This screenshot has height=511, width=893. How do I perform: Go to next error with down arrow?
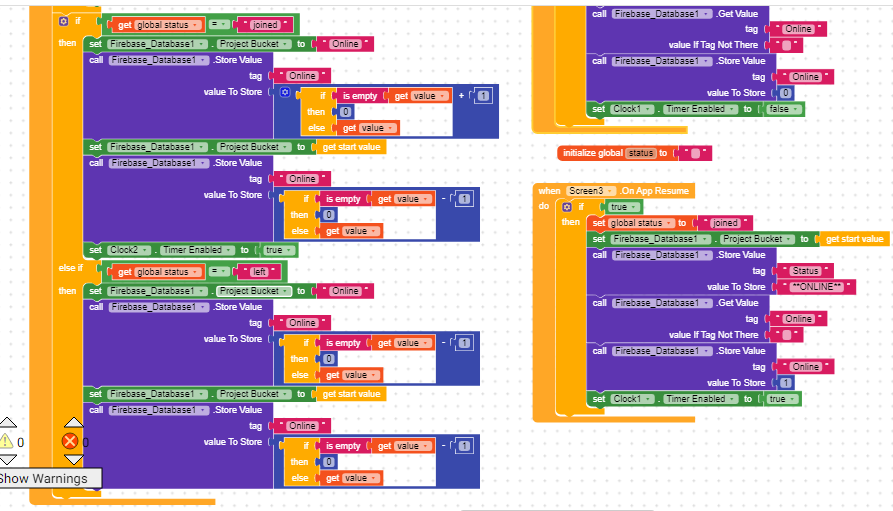[x=73, y=460]
